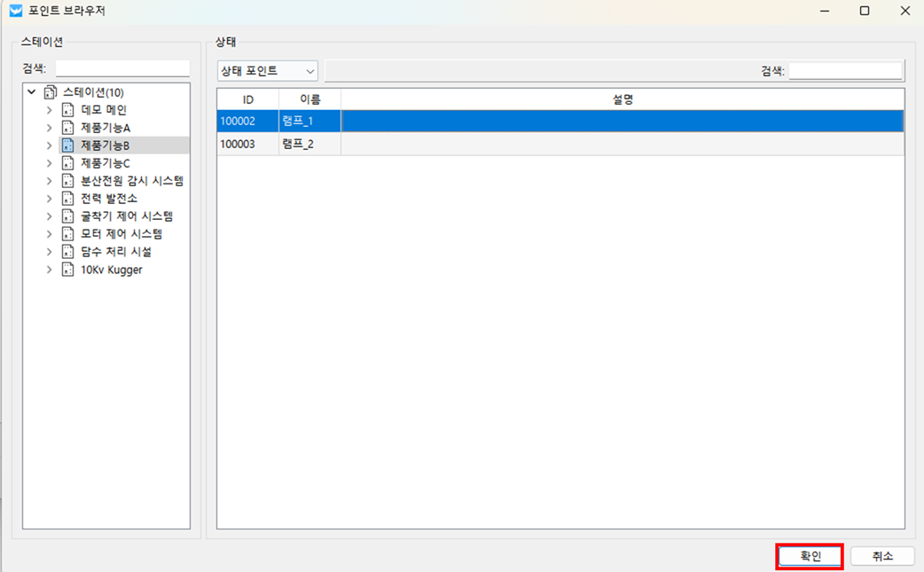Click the 분산전원 감시 시스템 station icon

pos(67,181)
